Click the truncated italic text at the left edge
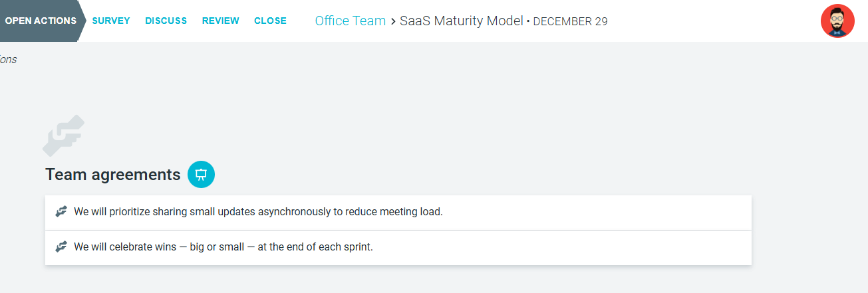This screenshot has width=868, height=293. pos(8,60)
